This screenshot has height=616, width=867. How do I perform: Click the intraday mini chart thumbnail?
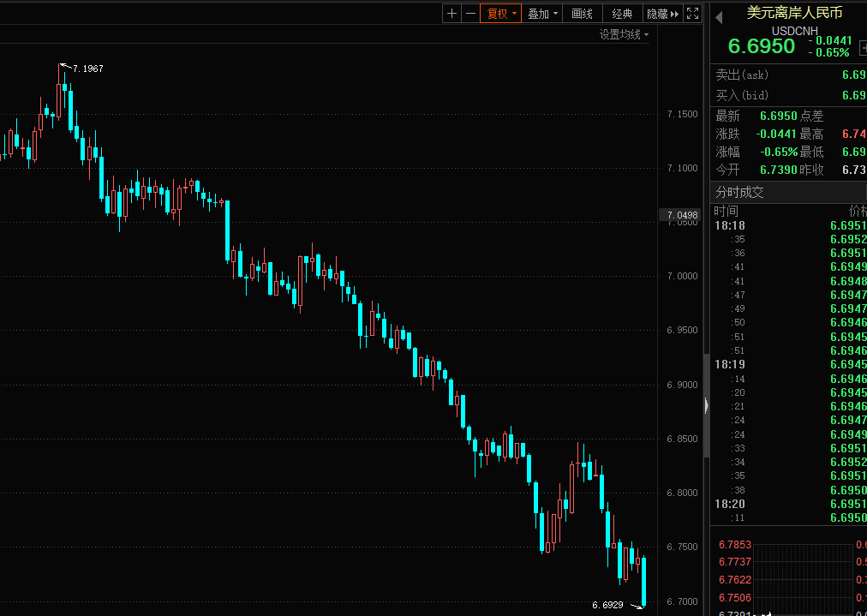click(x=804, y=580)
